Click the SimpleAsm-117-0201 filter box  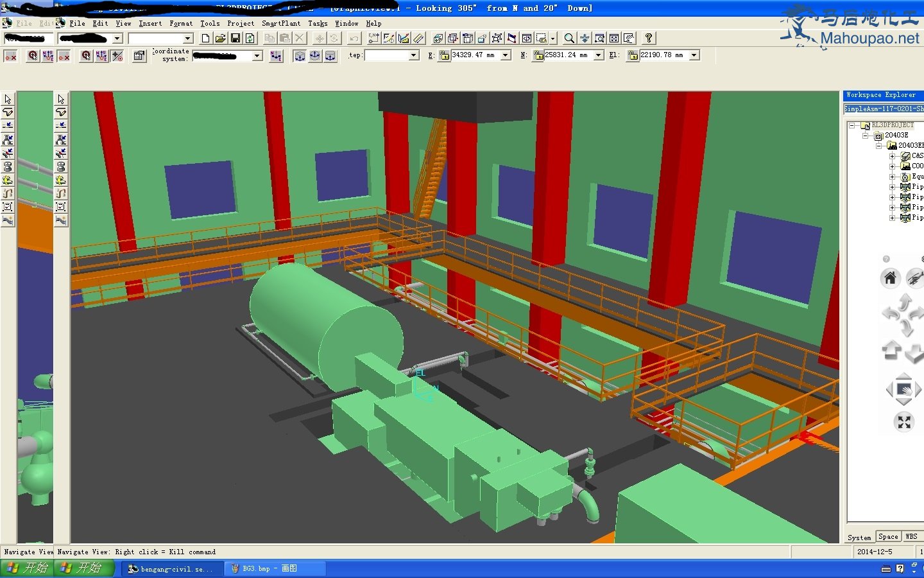point(884,109)
